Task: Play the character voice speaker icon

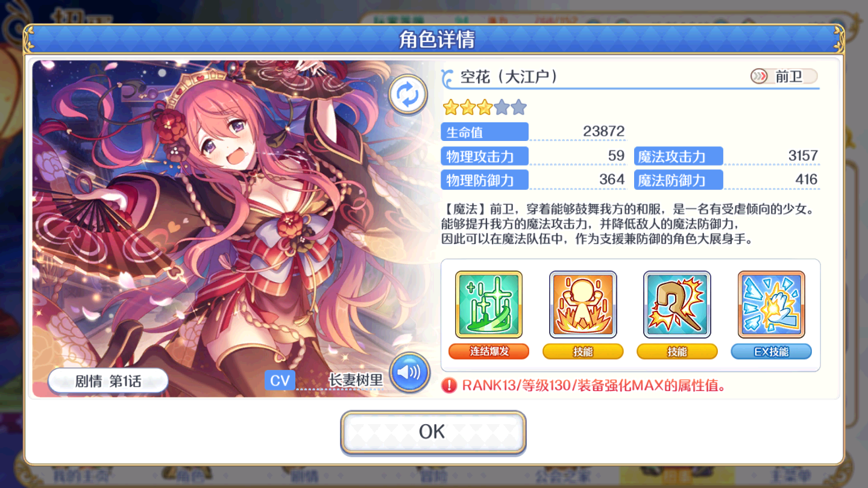Action: pos(409,372)
